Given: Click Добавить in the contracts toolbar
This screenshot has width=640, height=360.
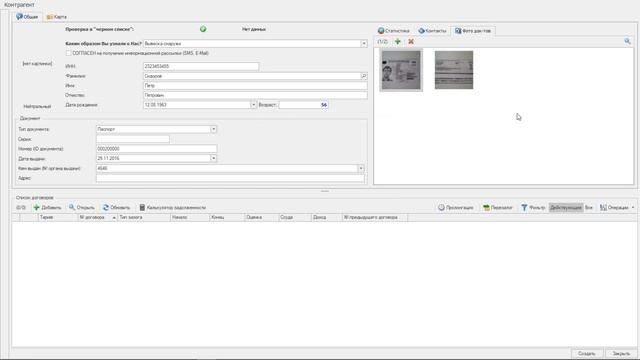Looking at the screenshot, I should [47, 207].
